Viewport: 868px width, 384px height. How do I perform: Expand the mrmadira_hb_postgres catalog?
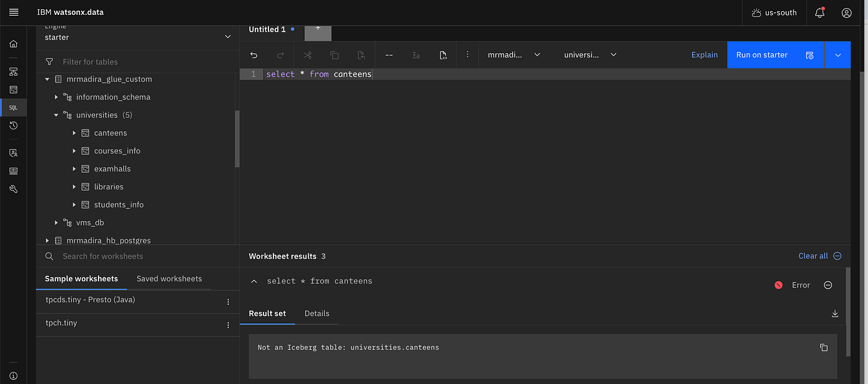tap(47, 241)
